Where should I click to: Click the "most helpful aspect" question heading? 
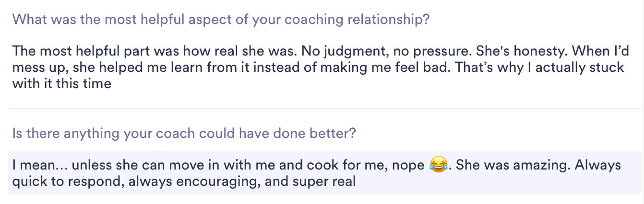point(220,20)
